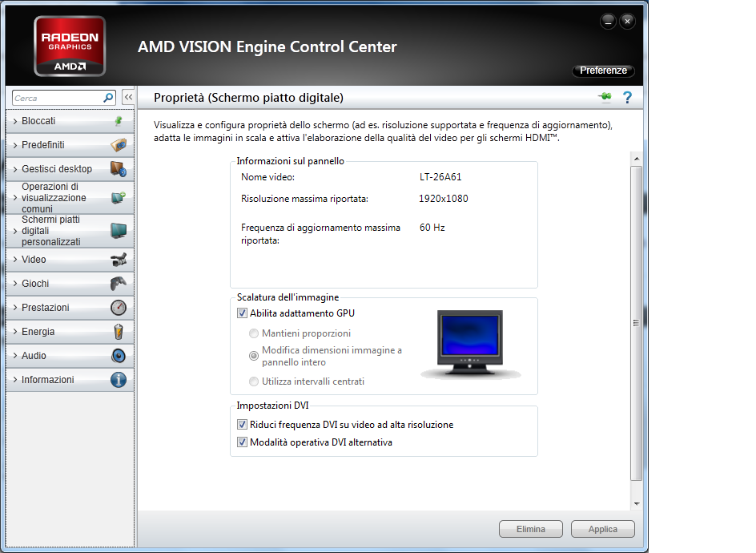Open the Gestisci desktop menu item
Image resolution: width=756 pixels, height=553 pixels.
[x=70, y=169]
